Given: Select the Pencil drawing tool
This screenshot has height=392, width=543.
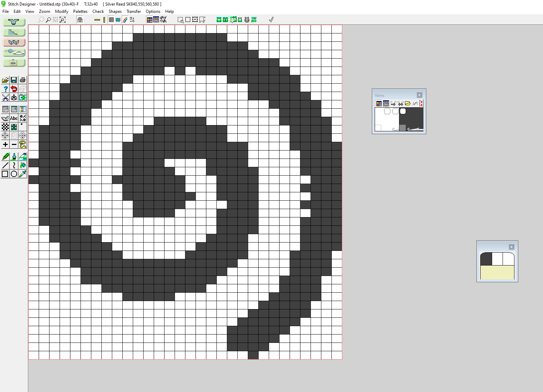Looking at the screenshot, I should point(5,156).
